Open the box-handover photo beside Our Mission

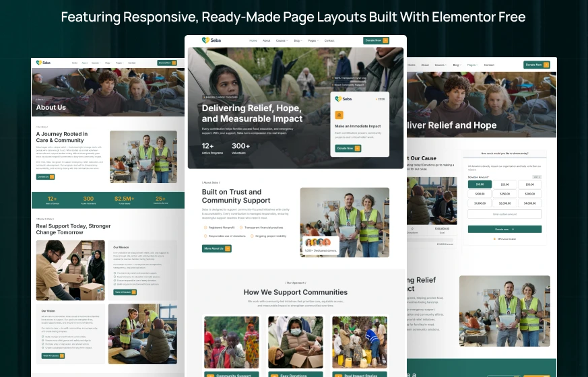coord(71,270)
